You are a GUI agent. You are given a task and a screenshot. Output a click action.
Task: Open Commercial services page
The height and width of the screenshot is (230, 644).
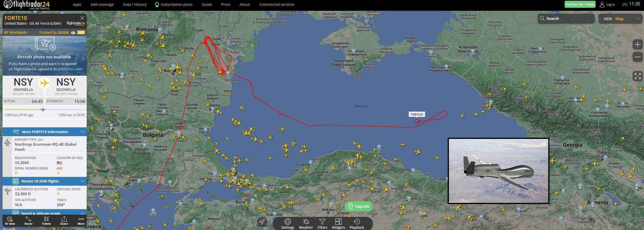tap(277, 4)
